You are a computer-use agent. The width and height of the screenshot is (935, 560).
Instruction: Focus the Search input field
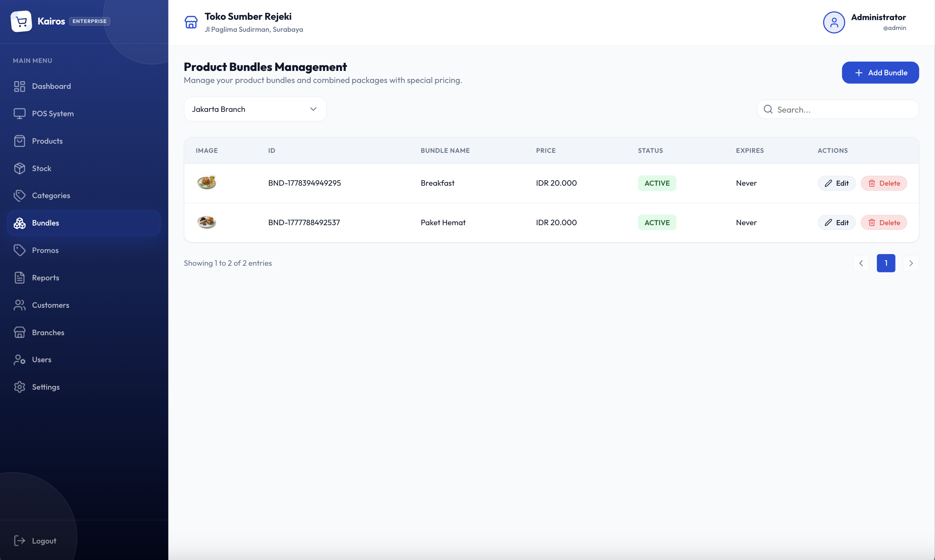[838, 109]
